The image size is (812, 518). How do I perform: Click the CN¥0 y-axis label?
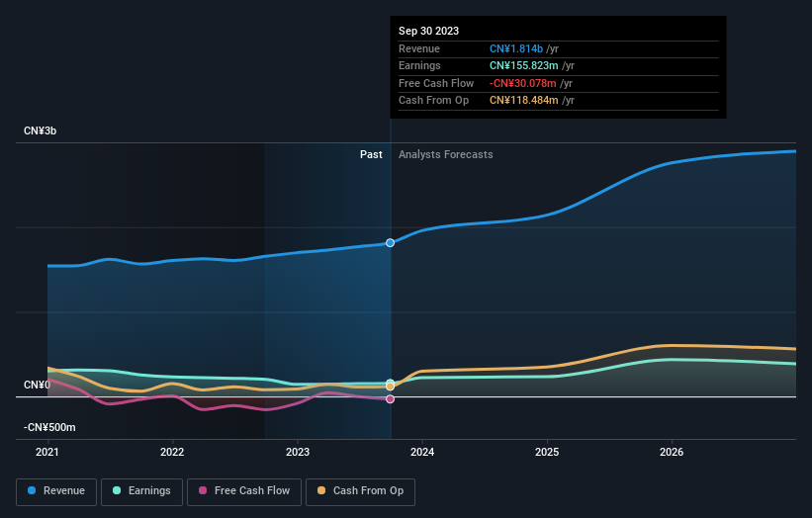37,385
